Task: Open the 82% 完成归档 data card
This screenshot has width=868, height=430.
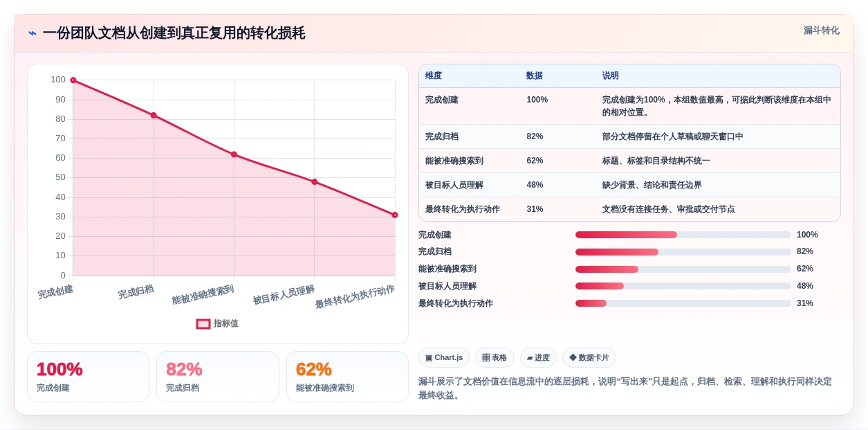Action: click(x=218, y=377)
